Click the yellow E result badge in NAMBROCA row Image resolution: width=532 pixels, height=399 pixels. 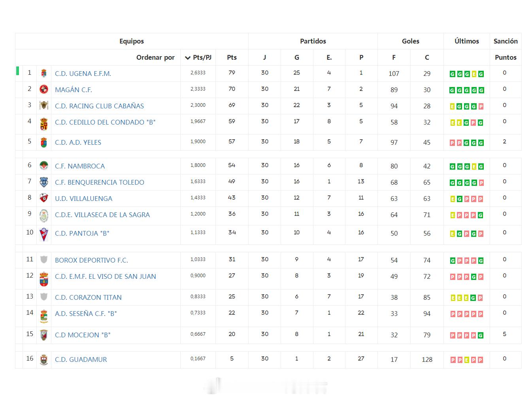(474, 166)
